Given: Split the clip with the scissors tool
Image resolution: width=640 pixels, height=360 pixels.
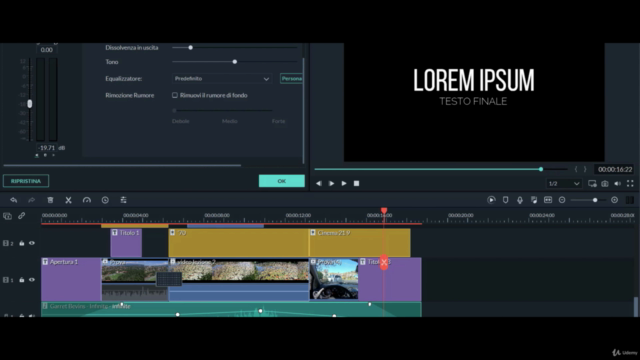Looking at the screenshot, I should coord(68,200).
